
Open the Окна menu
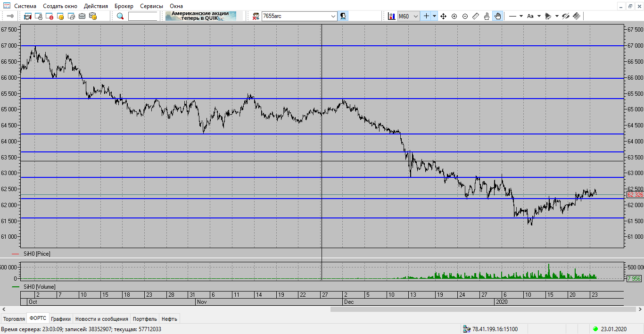pyautogui.click(x=176, y=6)
